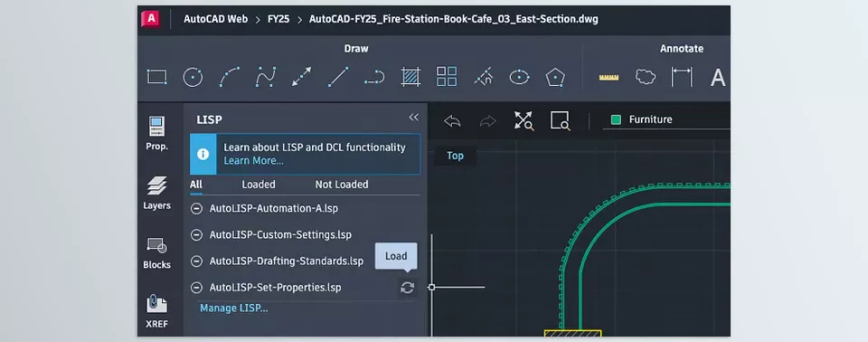Open the XREF panel
868x342 pixels.
(156, 311)
